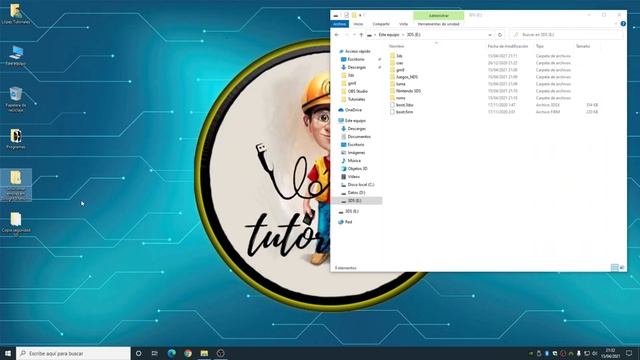
Task: Click the Properties icon in quick access toolbar
Action: [346, 15]
